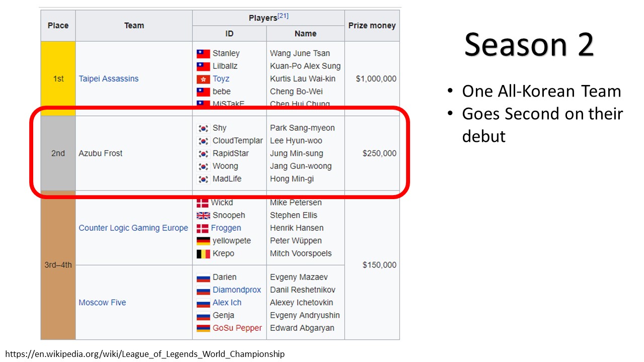644x362 pixels.
Task: Click the Taiwan flag beside Stanley
Action: click(x=203, y=54)
